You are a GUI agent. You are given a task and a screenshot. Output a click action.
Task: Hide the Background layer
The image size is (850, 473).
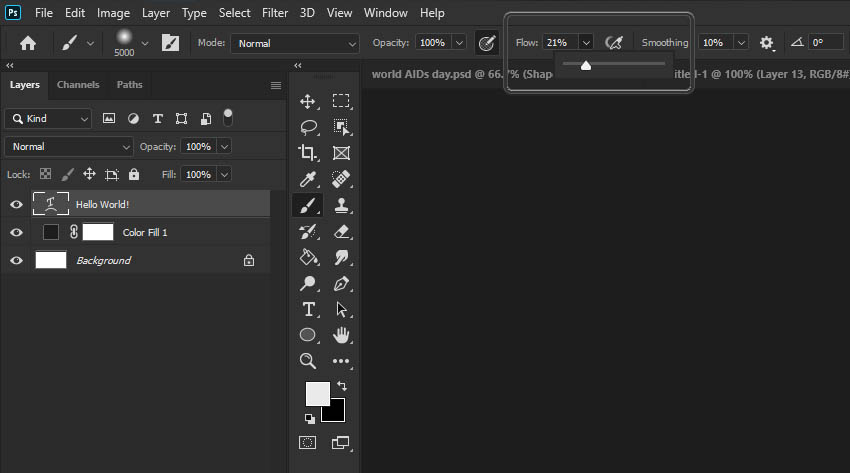(x=16, y=261)
